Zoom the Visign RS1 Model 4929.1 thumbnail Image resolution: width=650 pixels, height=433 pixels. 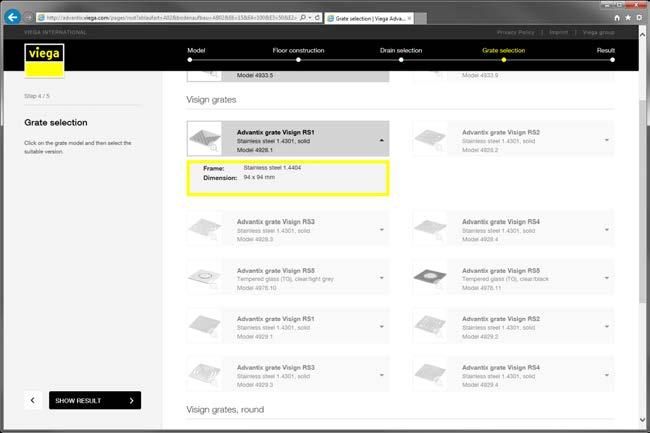point(204,326)
